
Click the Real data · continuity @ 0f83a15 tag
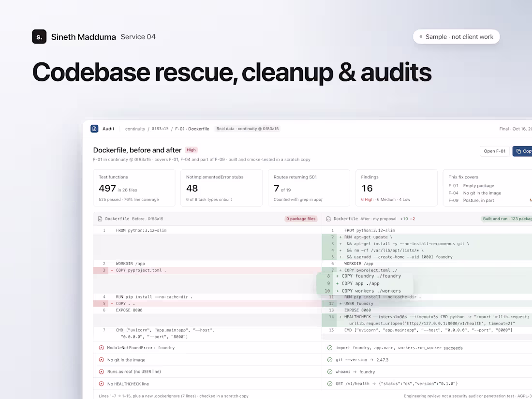point(247,129)
